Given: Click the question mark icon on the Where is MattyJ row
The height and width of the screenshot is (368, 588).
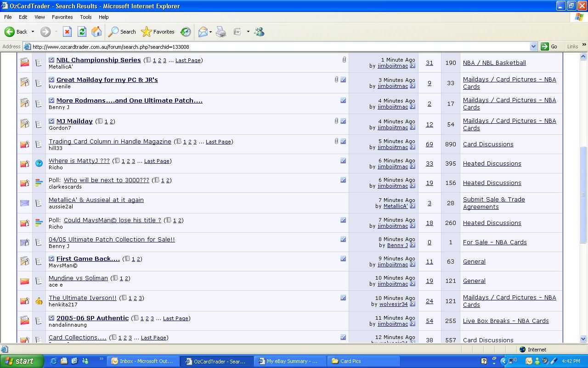Looking at the screenshot, I should (x=39, y=163).
